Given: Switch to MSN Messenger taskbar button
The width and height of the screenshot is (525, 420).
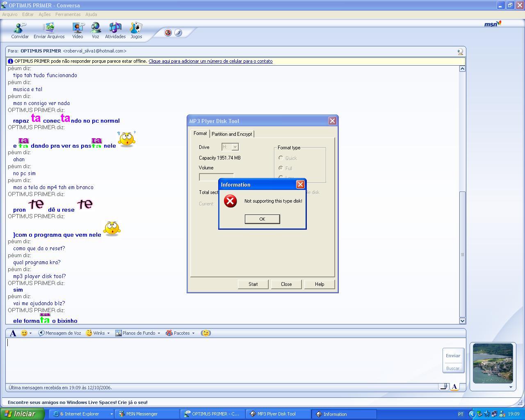Looking at the screenshot, I should point(146,414).
